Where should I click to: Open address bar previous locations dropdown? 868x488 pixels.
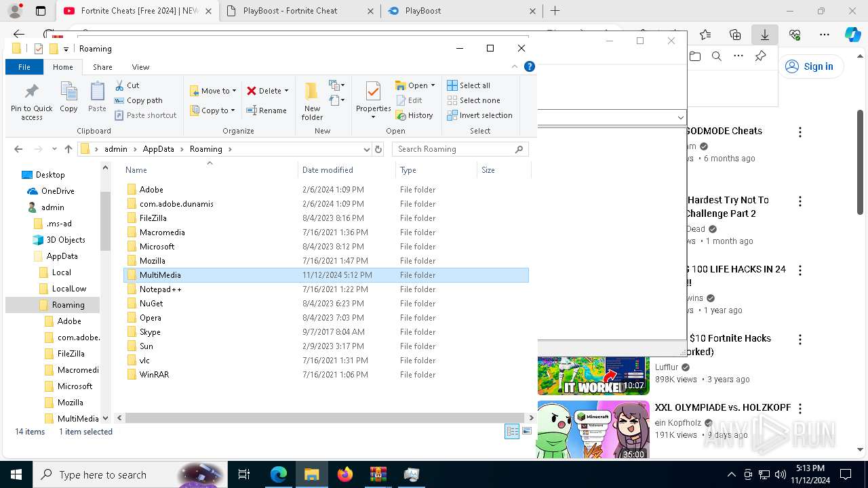(367, 149)
